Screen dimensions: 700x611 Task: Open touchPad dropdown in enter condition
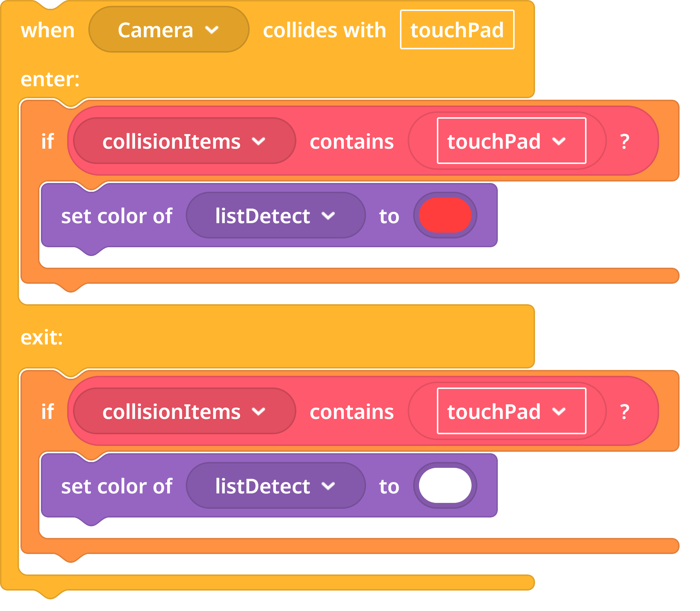pos(511,141)
